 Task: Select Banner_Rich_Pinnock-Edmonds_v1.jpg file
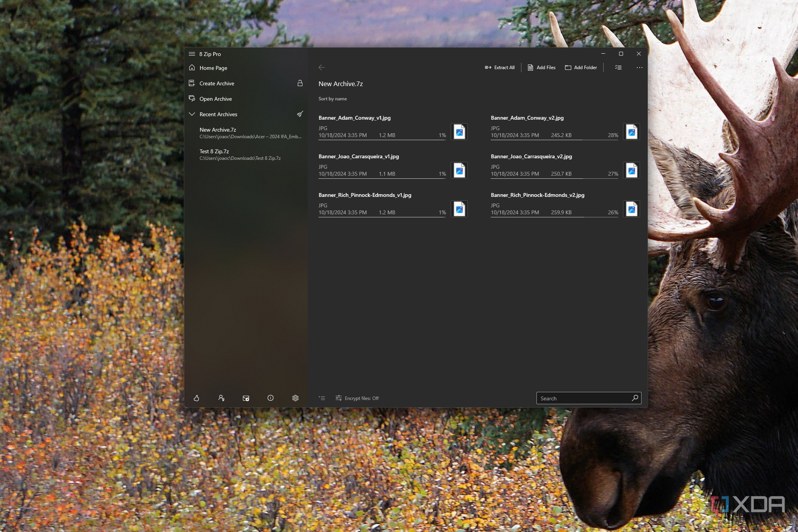[393, 204]
